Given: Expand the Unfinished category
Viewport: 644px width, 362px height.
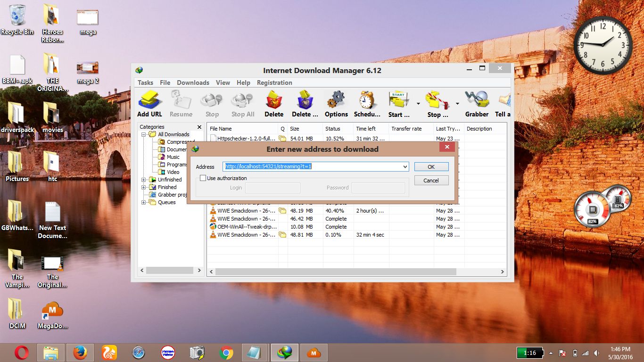Looking at the screenshot, I should point(144,180).
